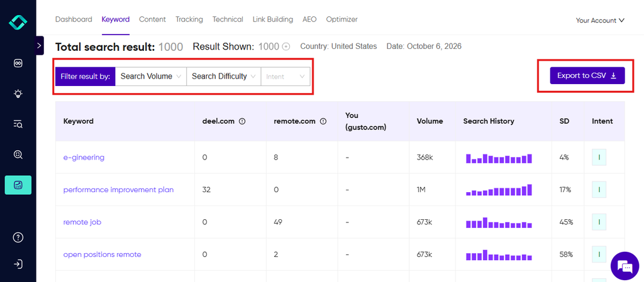Open the Tracking tab
The width and height of the screenshot is (644, 282).
189,19
